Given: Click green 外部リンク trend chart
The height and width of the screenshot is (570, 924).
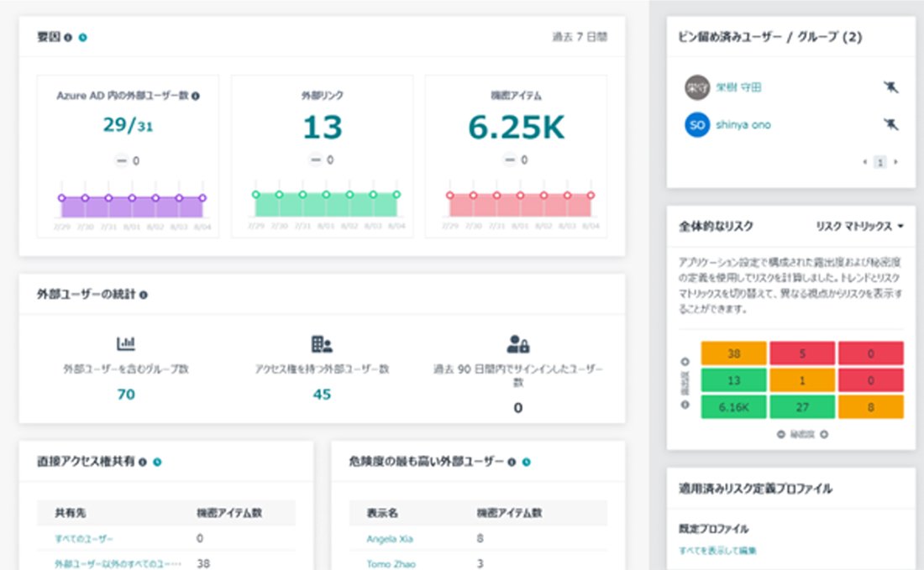Looking at the screenshot, I should coord(326,205).
